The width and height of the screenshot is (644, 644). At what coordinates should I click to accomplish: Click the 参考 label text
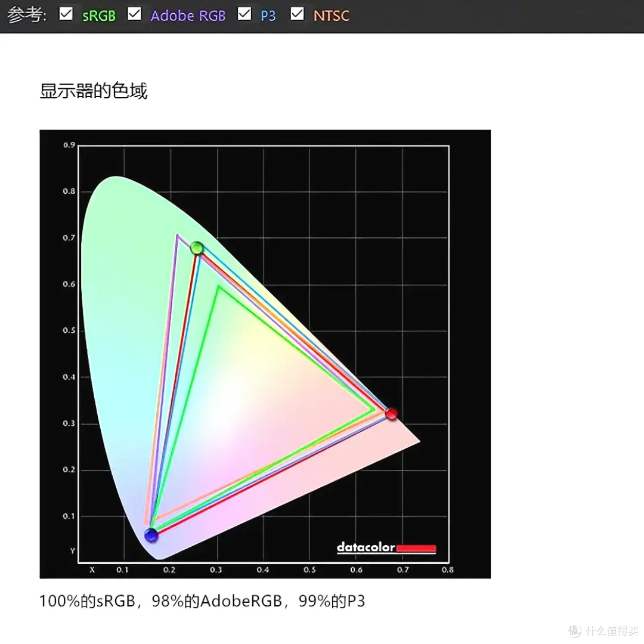point(27,15)
